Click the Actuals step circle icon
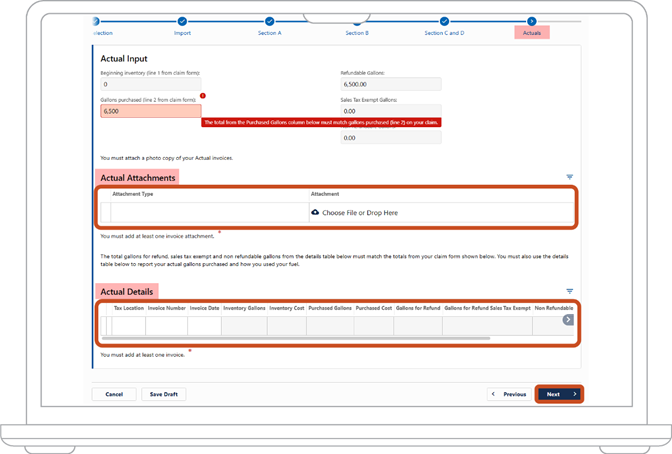 [532, 21]
